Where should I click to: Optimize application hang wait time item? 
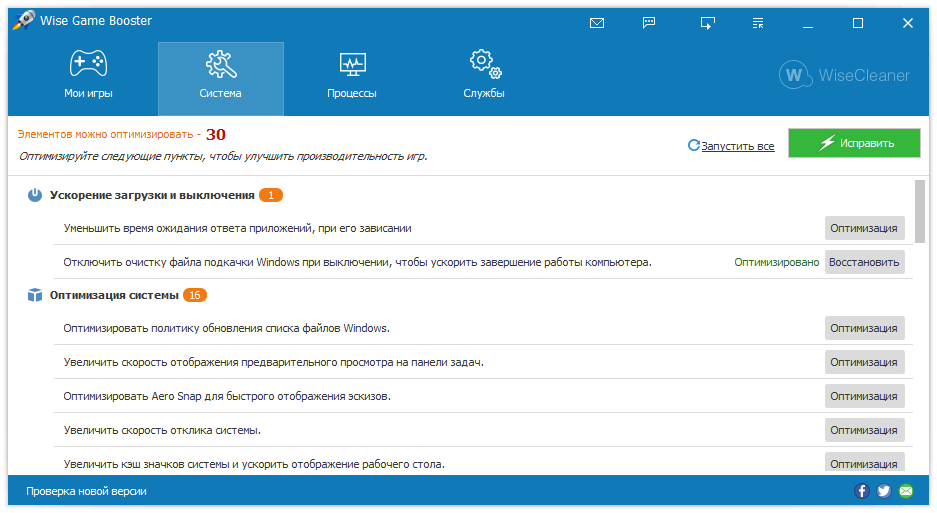[864, 228]
